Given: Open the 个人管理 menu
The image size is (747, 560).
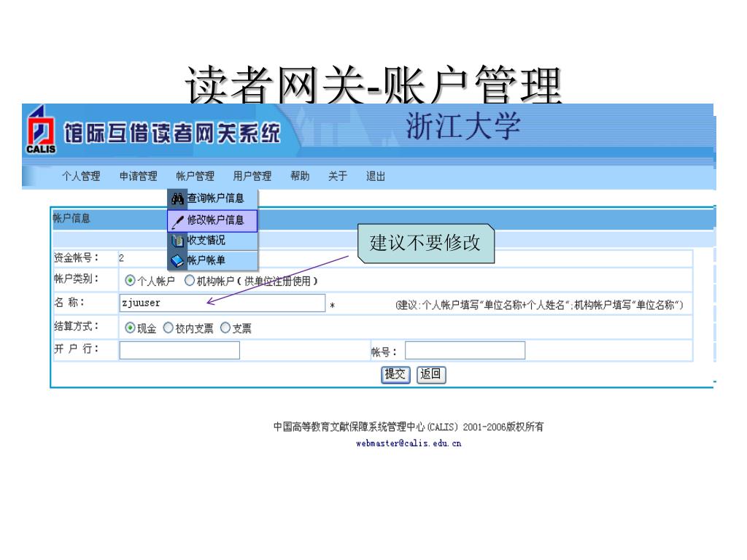Looking at the screenshot, I should [x=81, y=176].
